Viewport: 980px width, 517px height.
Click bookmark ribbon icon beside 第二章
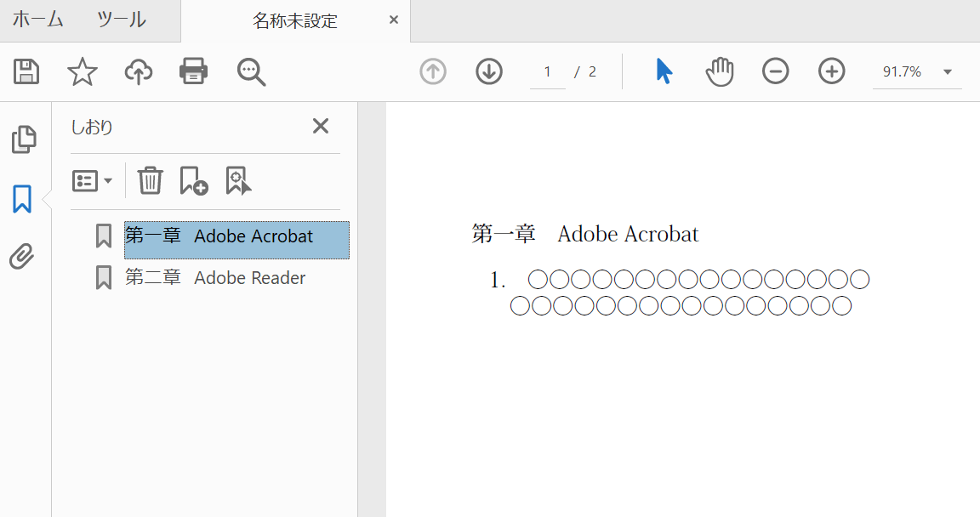pyautogui.click(x=104, y=277)
